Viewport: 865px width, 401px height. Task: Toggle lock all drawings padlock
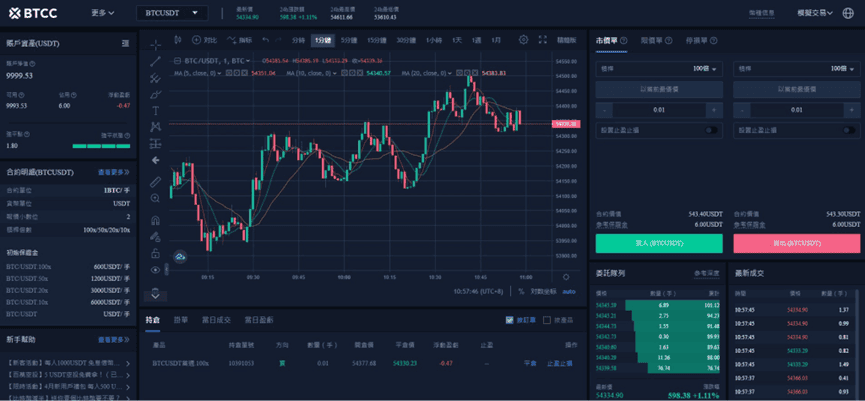(x=156, y=253)
